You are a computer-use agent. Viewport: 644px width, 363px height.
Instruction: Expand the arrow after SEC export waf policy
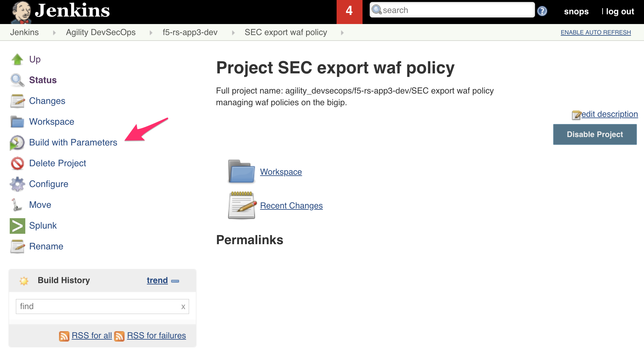342,32
